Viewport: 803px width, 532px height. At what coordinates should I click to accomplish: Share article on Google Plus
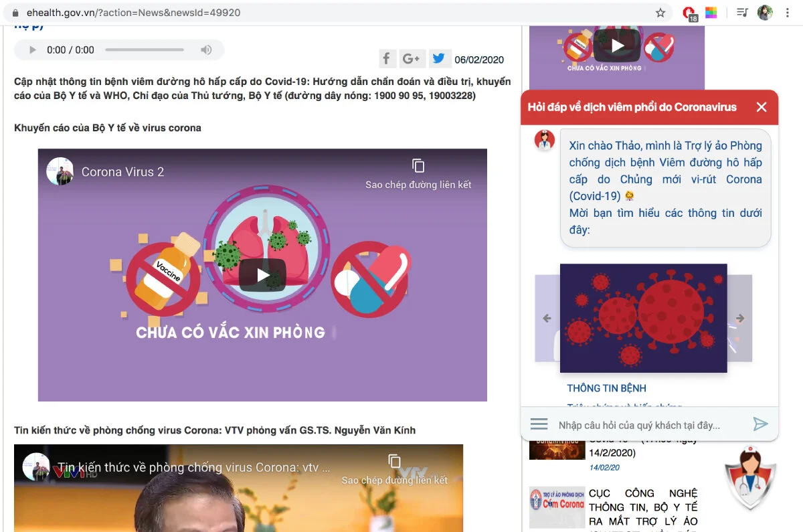(x=412, y=59)
